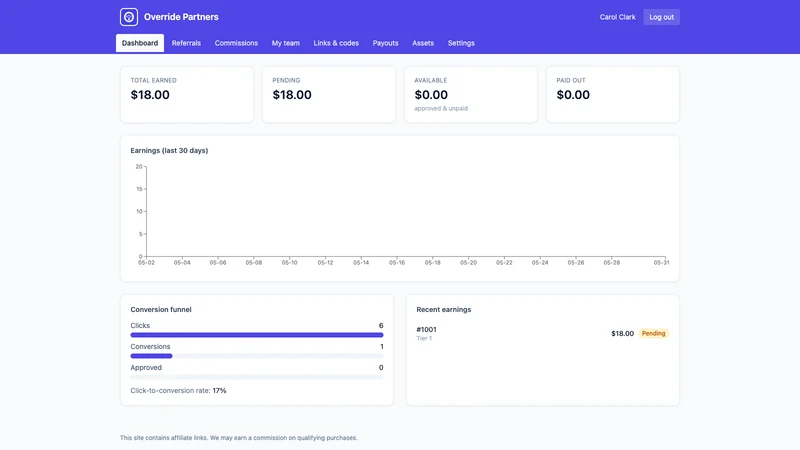The width and height of the screenshot is (800, 450).
Task: Click the Override Partners logo icon
Action: point(129,17)
